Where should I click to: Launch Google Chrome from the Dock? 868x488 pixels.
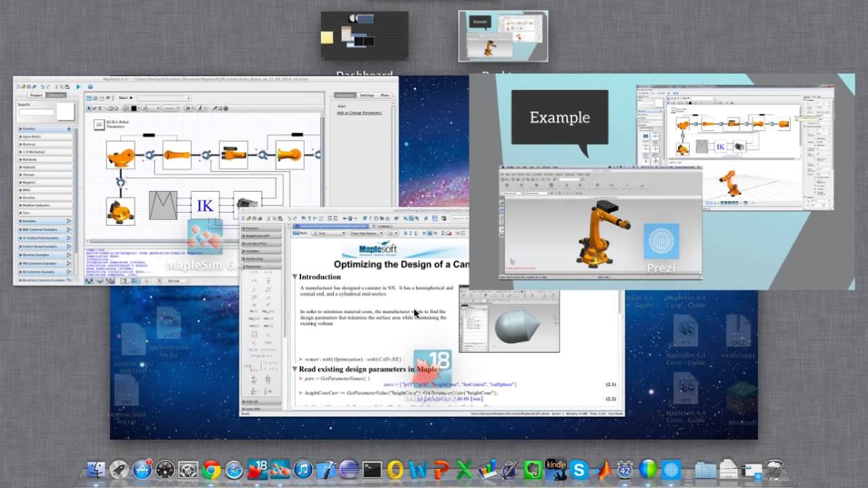[x=211, y=469]
